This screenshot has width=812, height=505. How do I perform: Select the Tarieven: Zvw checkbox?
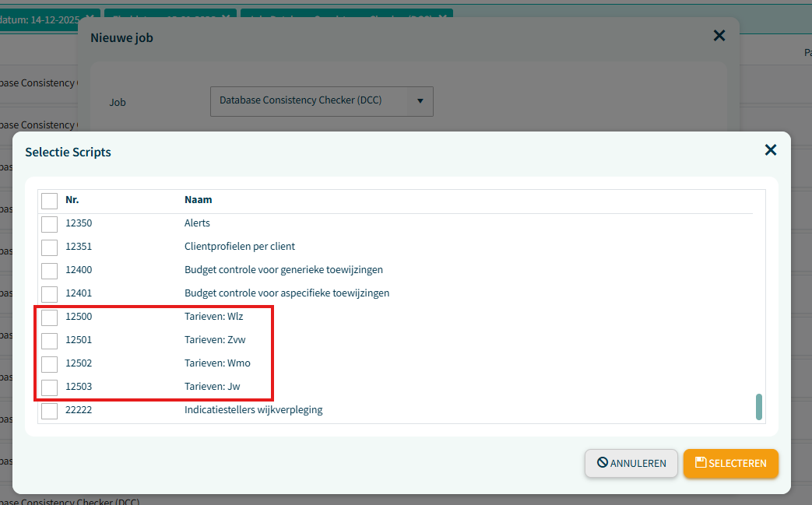click(x=50, y=341)
